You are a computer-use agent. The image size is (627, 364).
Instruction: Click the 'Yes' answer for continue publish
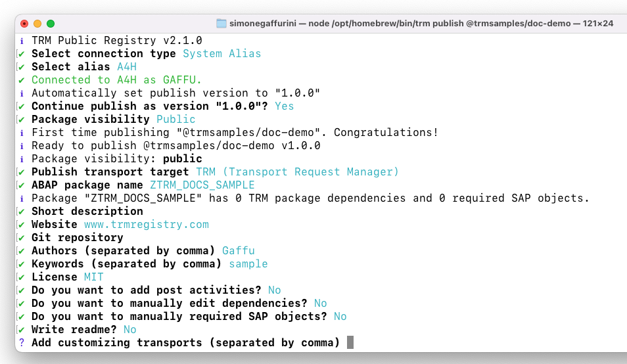285,106
